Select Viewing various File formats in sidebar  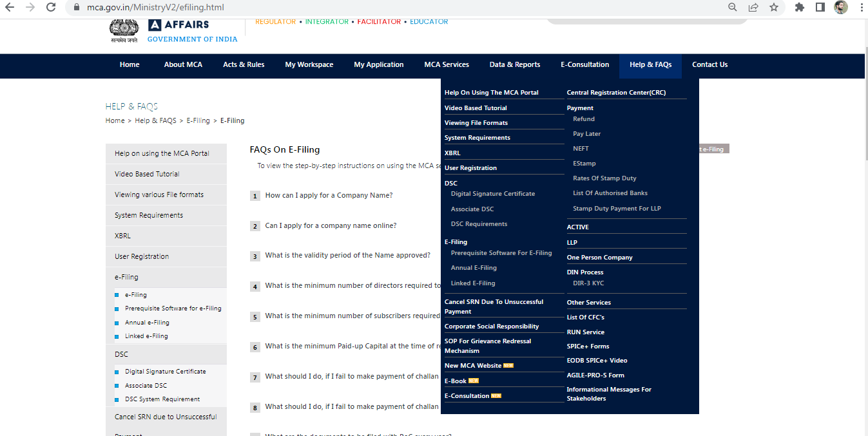point(166,194)
